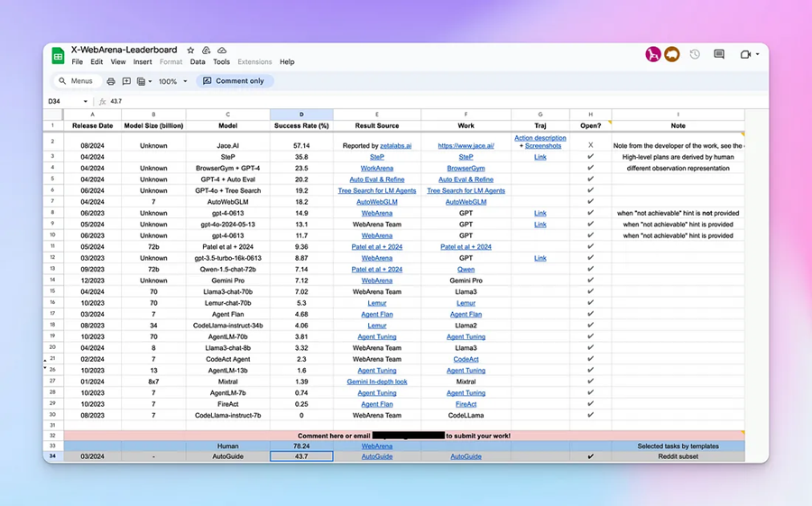The image size is (812, 506).
Task: Open the Traj Link in SteProw
Action: pos(540,157)
